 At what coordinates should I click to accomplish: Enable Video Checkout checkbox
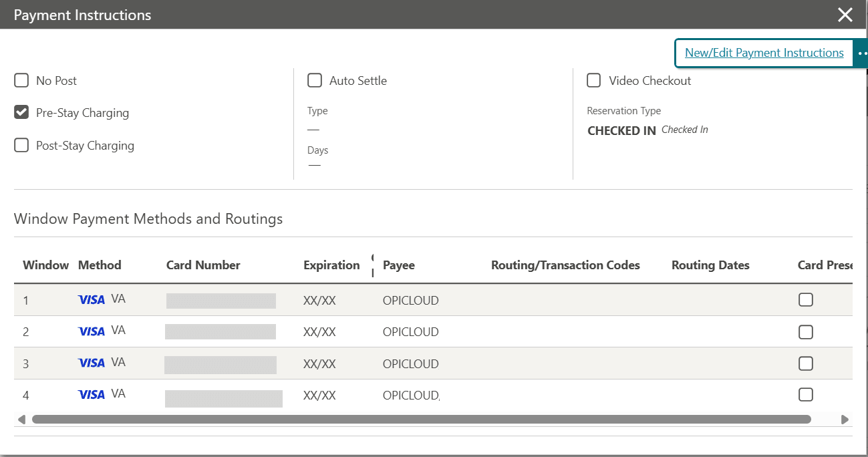tap(594, 81)
